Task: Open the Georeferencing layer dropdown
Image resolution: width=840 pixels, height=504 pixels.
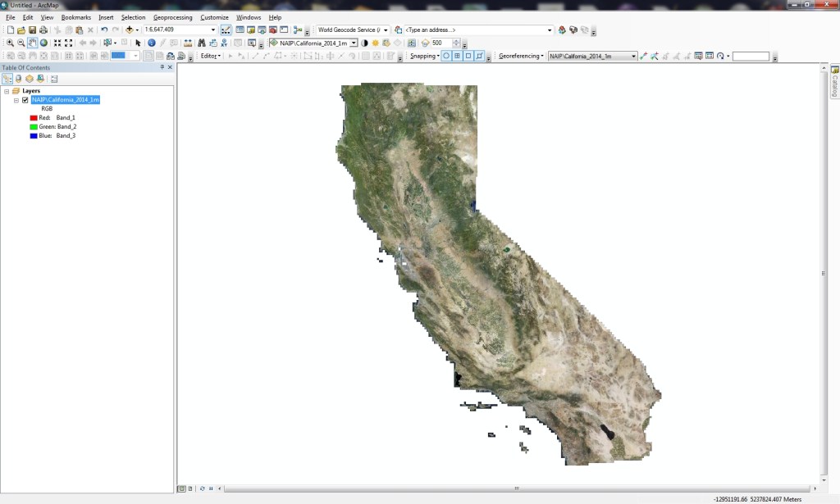Action: click(632, 55)
